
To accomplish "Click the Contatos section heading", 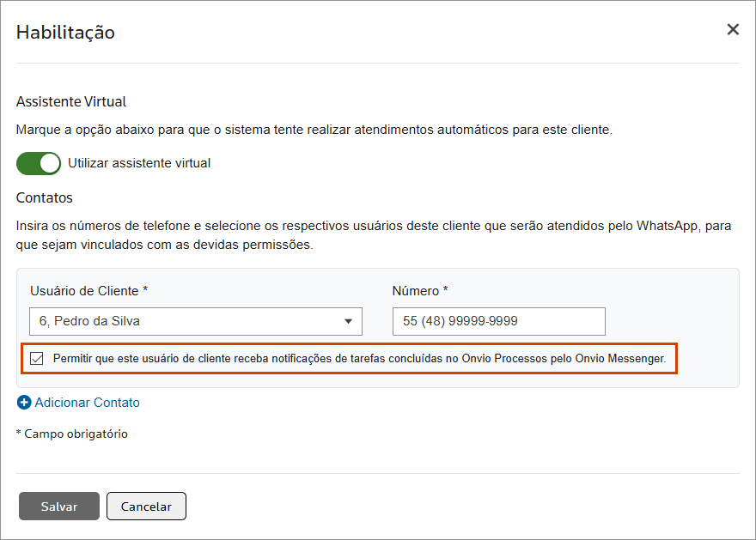I will click(x=45, y=197).
